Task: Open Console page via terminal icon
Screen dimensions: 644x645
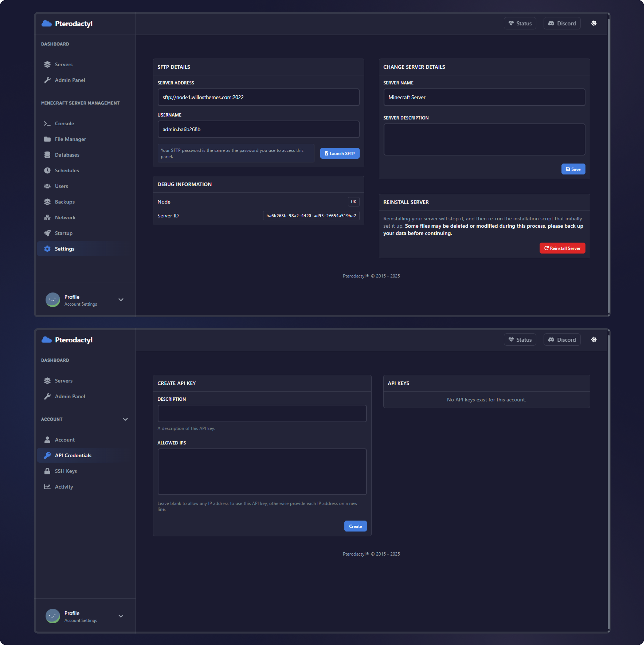Action: point(47,124)
